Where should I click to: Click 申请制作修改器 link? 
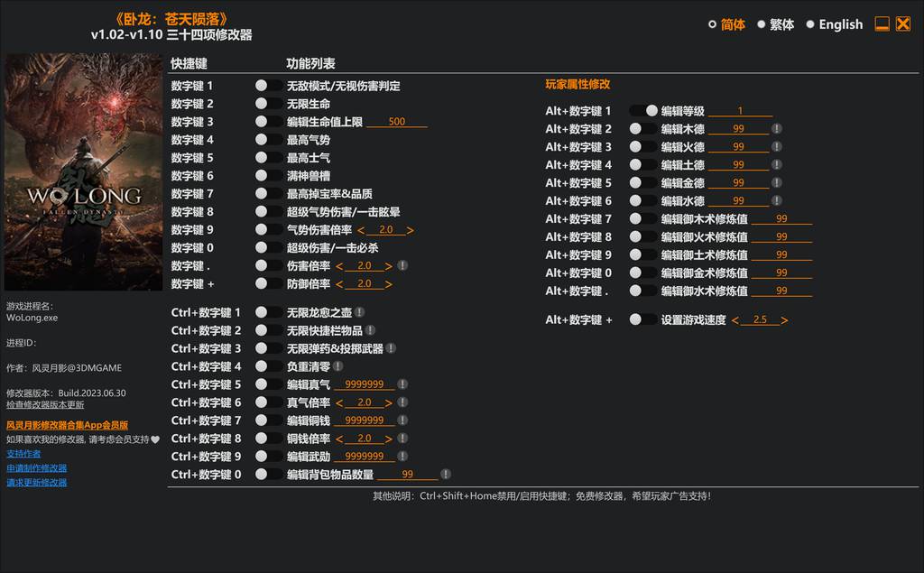tap(36, 468)
